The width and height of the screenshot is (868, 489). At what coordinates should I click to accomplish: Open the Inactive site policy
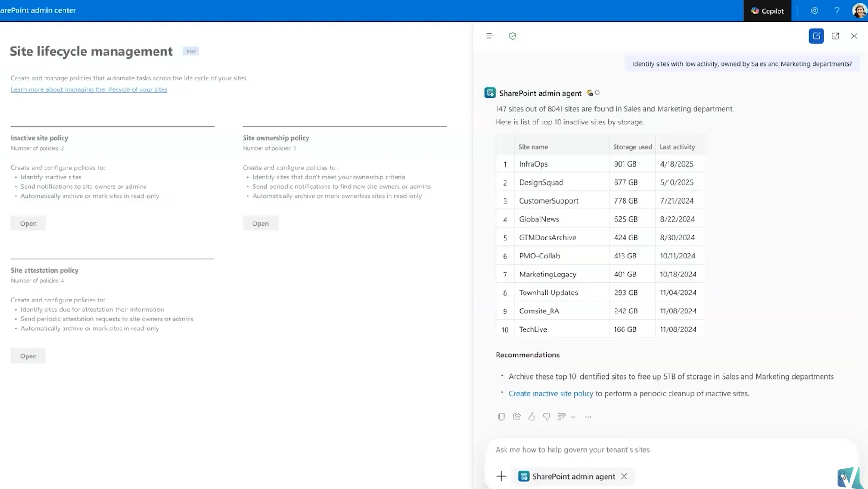[x=28, y=223]
